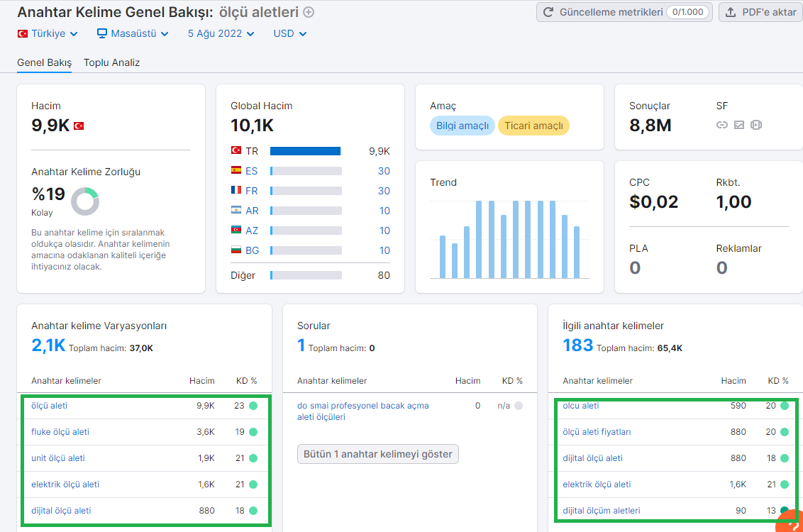Click the Turkey flag beside Hacim value

click(79, 126)
